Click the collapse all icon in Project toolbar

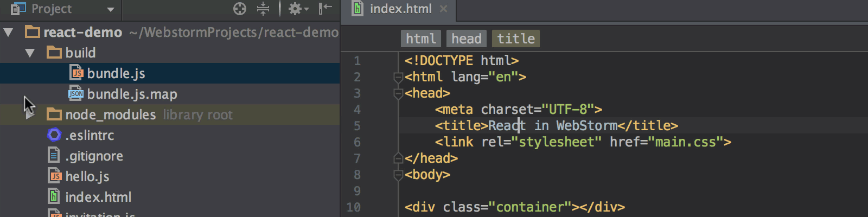point(263,9)
